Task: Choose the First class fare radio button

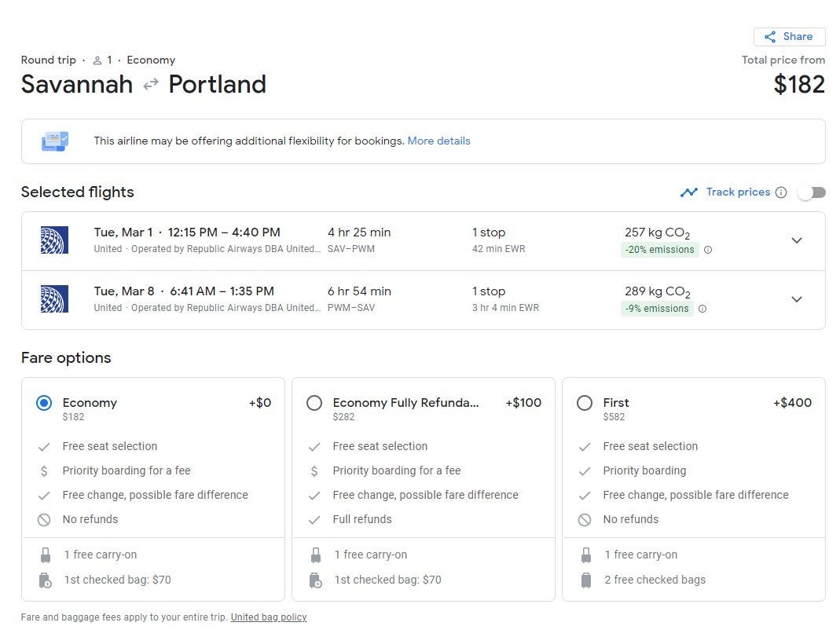Action: (585, 403)
